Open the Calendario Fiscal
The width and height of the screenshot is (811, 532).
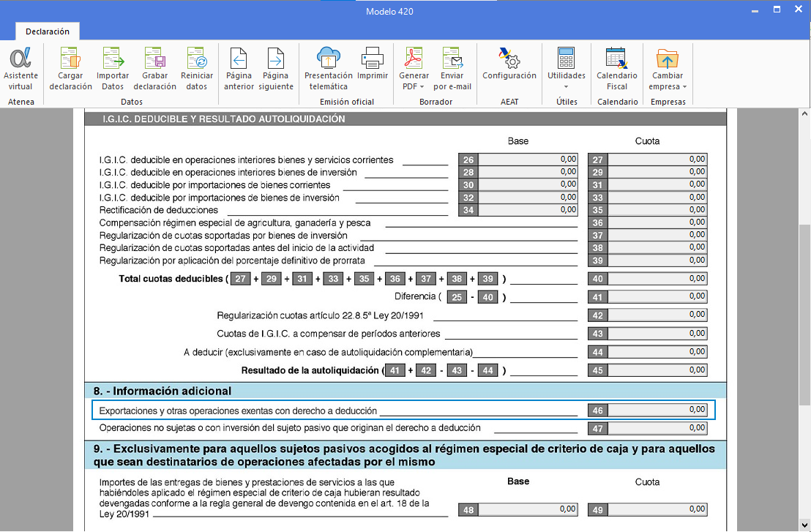click(x=617, y=69)
